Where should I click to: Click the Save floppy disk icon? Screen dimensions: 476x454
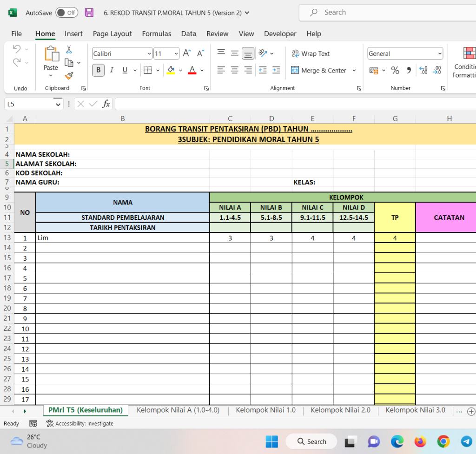[89, 13]
